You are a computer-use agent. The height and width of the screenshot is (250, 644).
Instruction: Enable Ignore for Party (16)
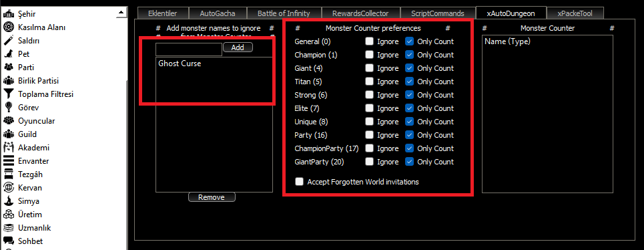(x=370, y=135)
